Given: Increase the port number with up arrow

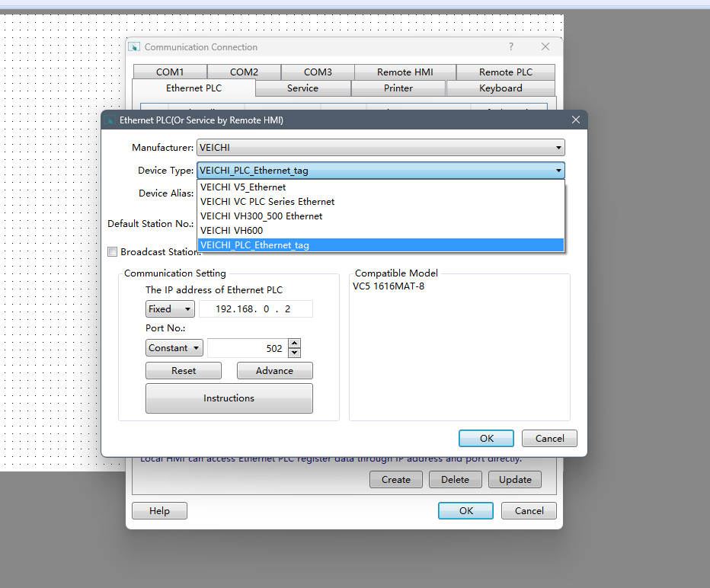Looking at the screenshot, I should [294, 344].
